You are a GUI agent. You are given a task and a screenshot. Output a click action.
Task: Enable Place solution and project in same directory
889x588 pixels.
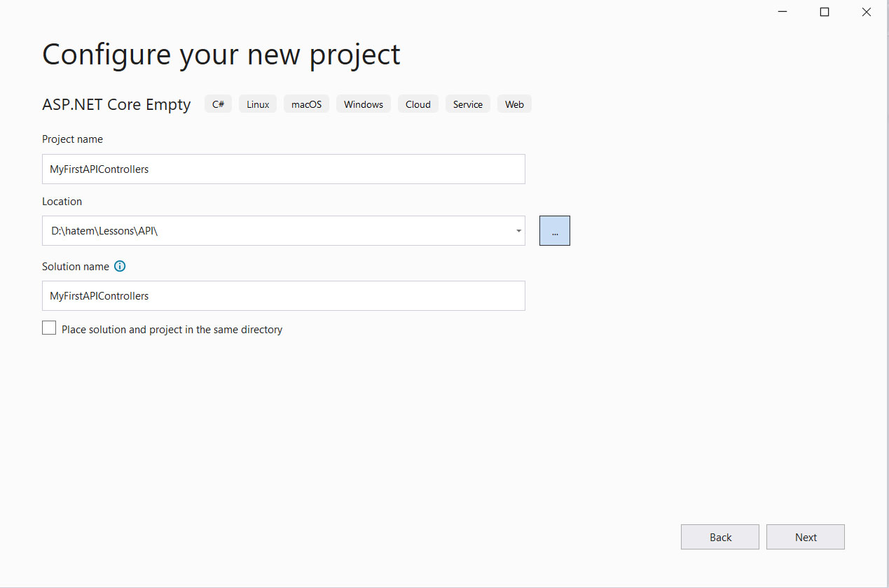(x=49, y=328)
